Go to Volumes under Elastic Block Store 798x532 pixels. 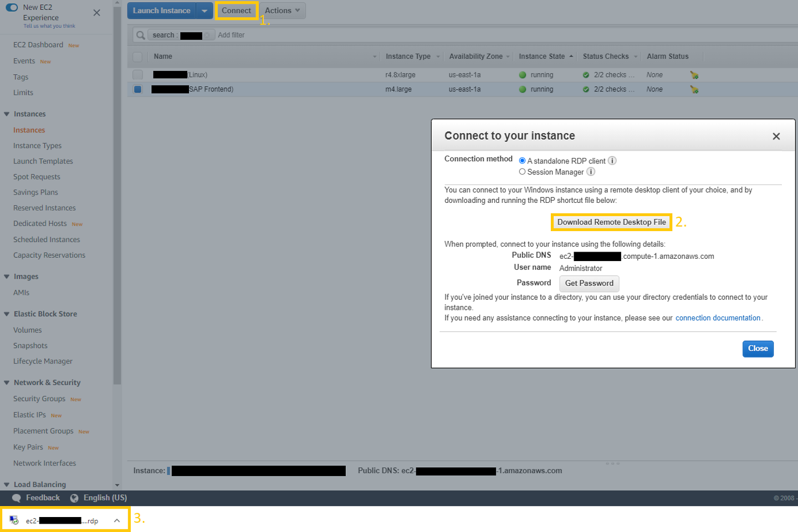pyautogui.click(x=28, y=330)
